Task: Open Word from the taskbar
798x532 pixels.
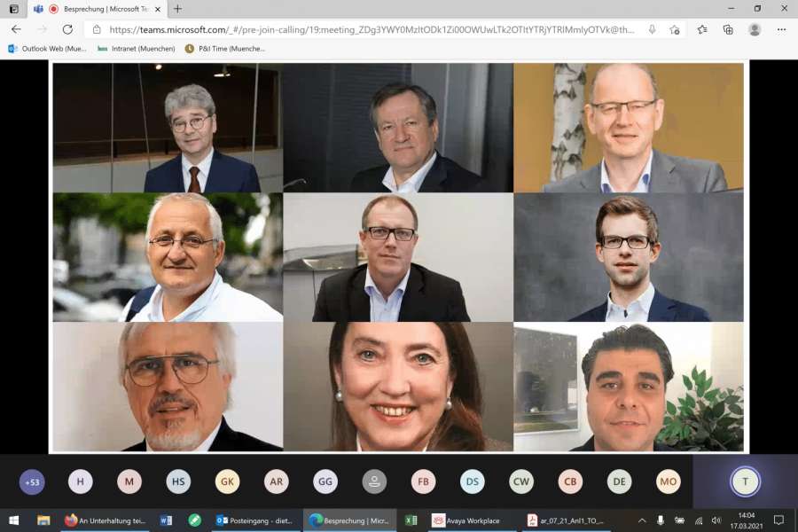Action: (166, 520)
